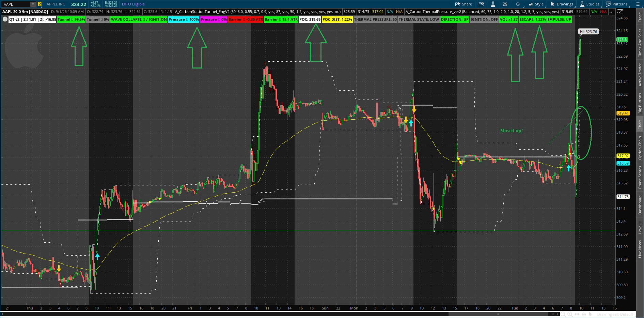Screen dimensions: 644x318
Task: Click the DIRECTION: UP label
Action: coord(455,19)
